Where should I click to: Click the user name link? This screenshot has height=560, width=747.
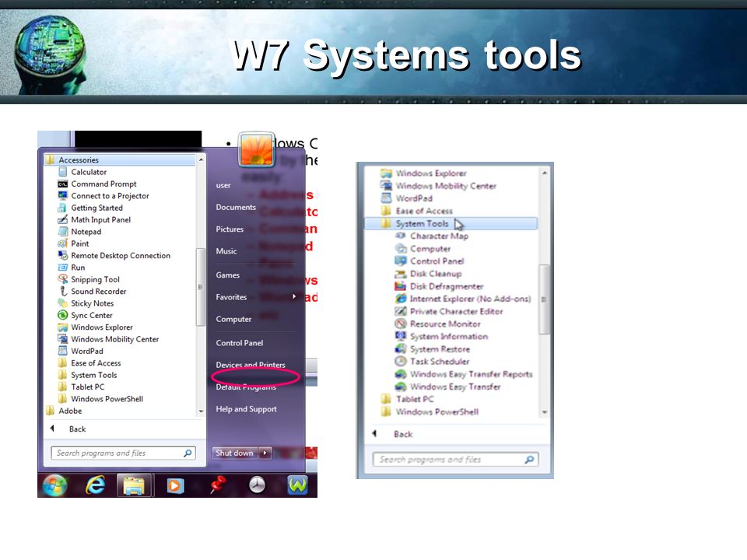(223, 185)
